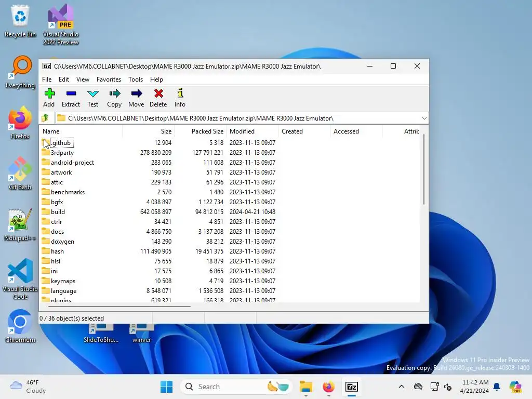Open the weather widget showing 46°F

pyautogui.click(x=28, y=387)
